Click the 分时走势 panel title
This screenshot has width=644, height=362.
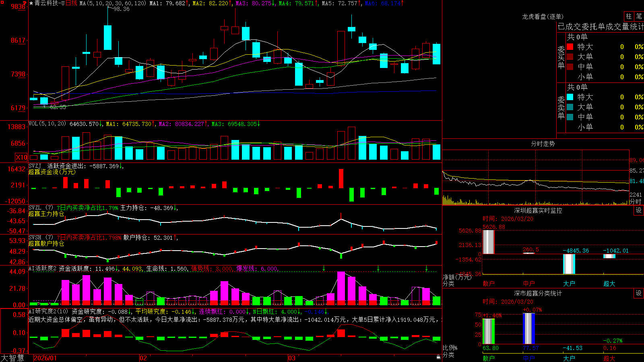coord(543,144)
